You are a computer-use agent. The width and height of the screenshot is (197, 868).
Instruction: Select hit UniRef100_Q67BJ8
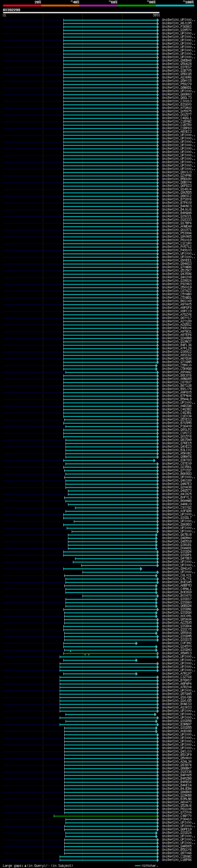click(176, 535)
